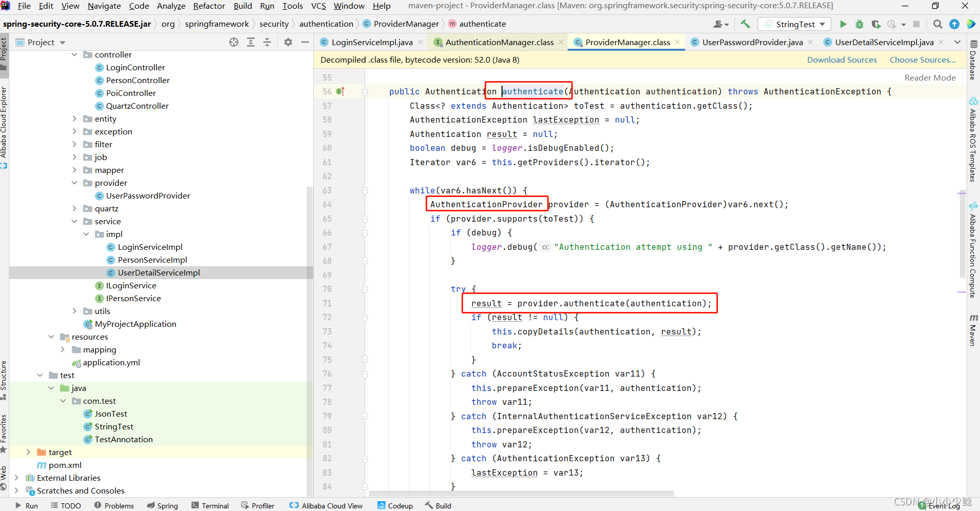The width and height of the screenshot is (980, 511).
Task: Open the Profiler tool window
Action: 258,505
